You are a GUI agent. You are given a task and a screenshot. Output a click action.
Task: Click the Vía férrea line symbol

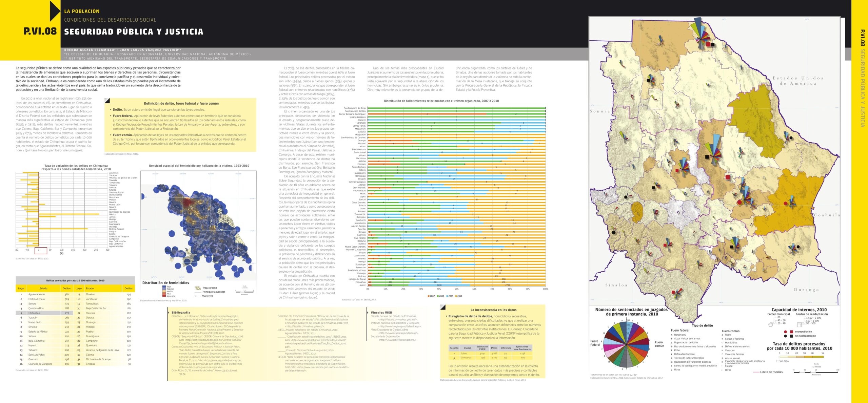coord(198,296)
